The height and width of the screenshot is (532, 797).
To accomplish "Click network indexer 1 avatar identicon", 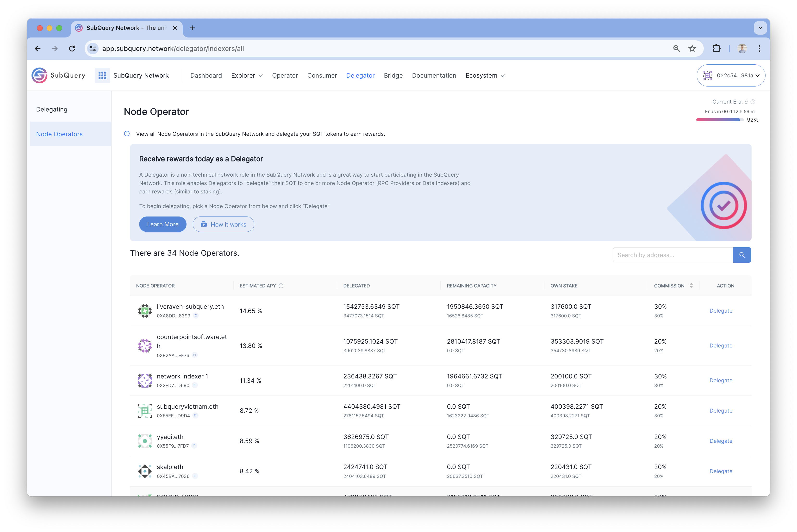I will pos(145,380).
